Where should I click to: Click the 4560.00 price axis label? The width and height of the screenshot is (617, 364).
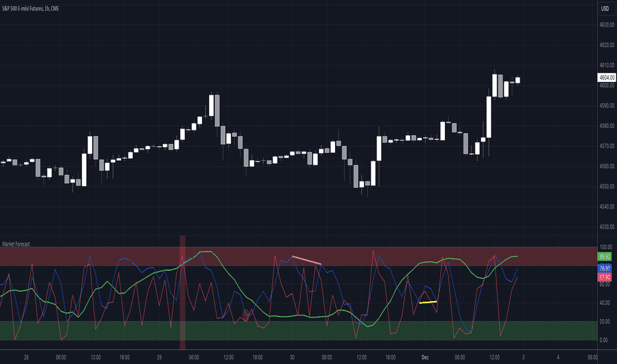tap(607, 166)
